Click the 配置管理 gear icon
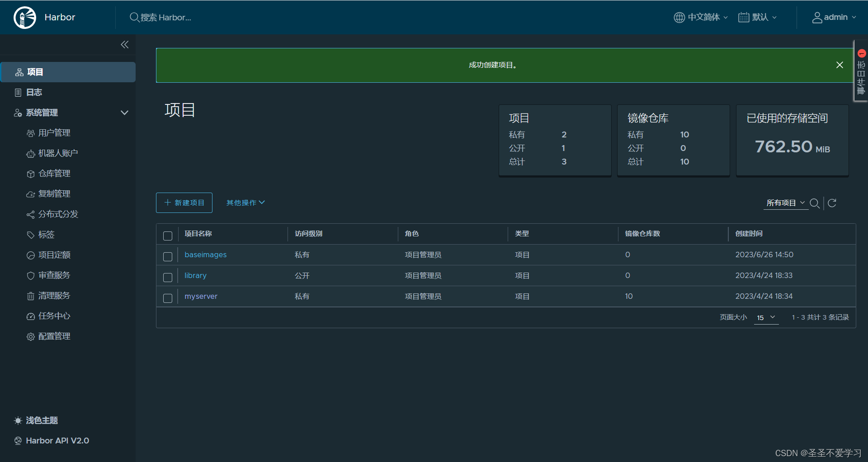Viewport: 868px width, 462px height. (30, 337)
